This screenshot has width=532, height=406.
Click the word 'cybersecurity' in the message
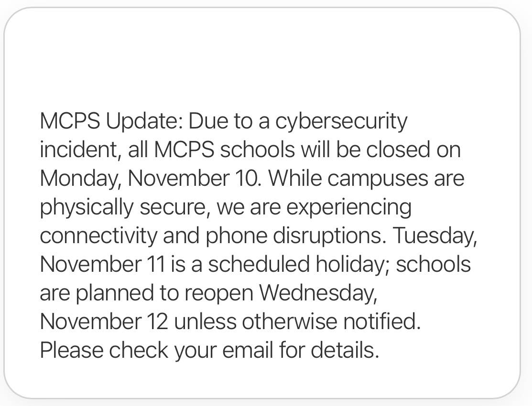pos(341,122)
